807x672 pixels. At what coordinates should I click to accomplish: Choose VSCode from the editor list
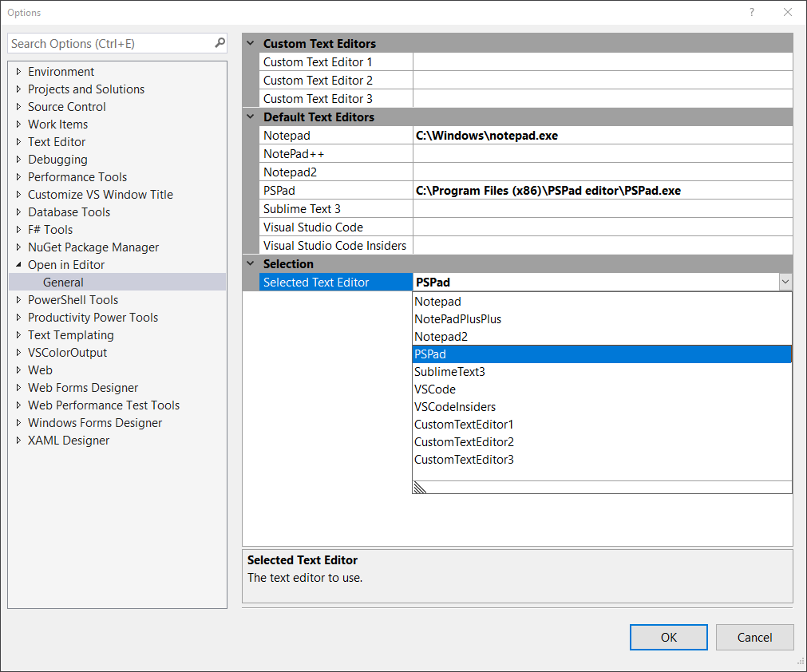(435, 389)
